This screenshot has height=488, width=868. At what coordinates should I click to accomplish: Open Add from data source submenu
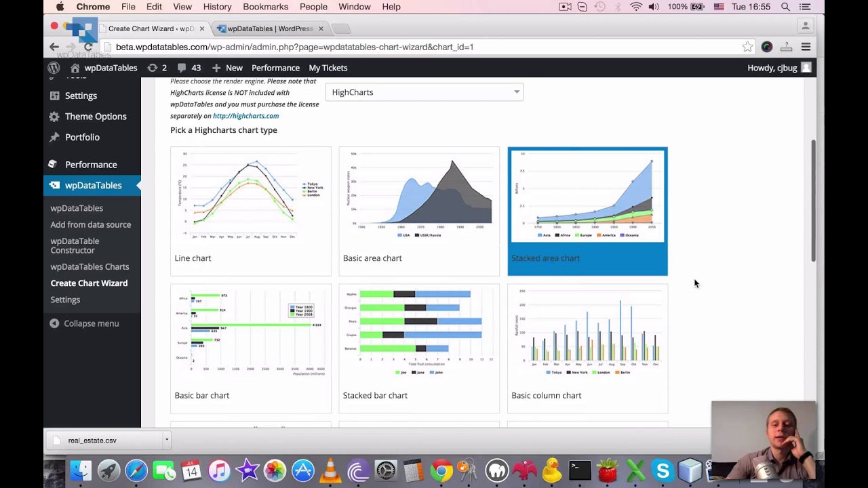click(x=90, y=224)
